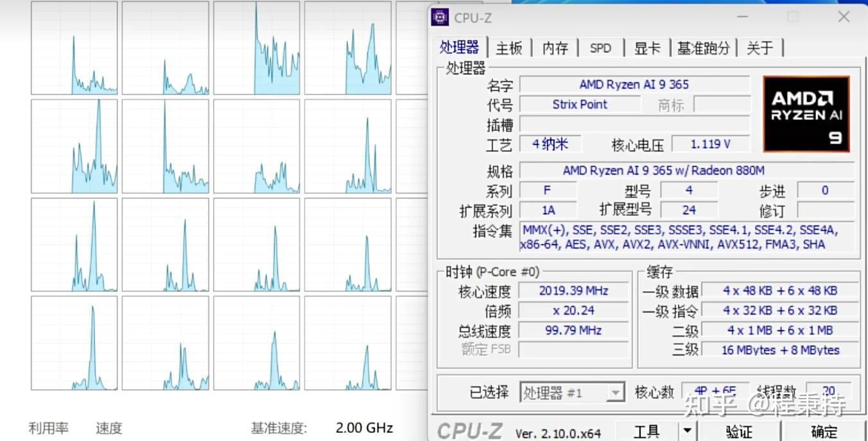Click the 验证 button
This screenshot has height=441, width=868.
click(x=740, y=431)
